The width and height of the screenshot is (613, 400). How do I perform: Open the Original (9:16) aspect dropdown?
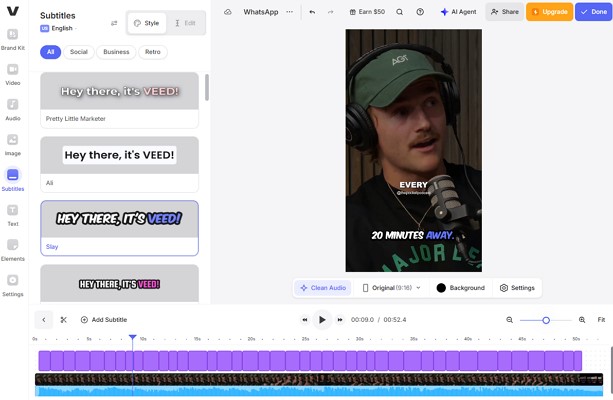point(391,288)
